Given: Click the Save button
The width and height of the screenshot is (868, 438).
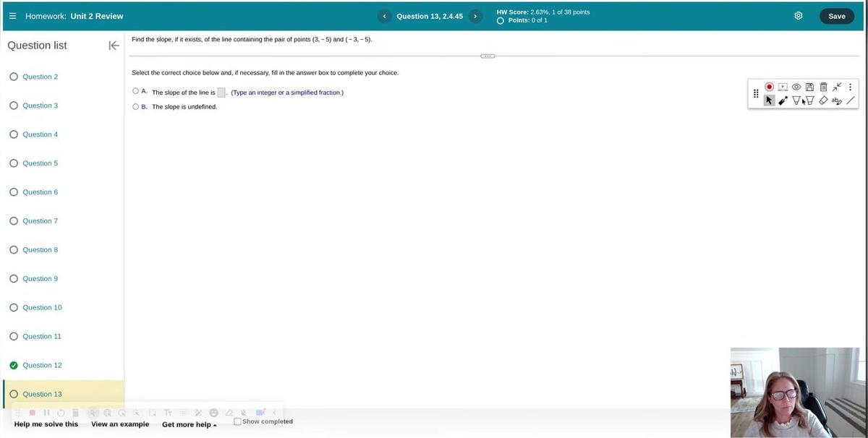Looking at the screenshot, I should 836,16.
